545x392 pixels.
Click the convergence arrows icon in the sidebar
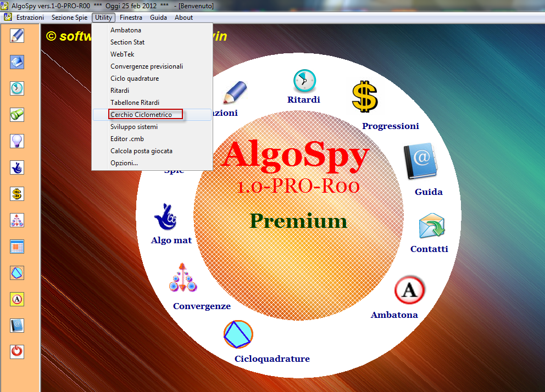pos(17,220)
